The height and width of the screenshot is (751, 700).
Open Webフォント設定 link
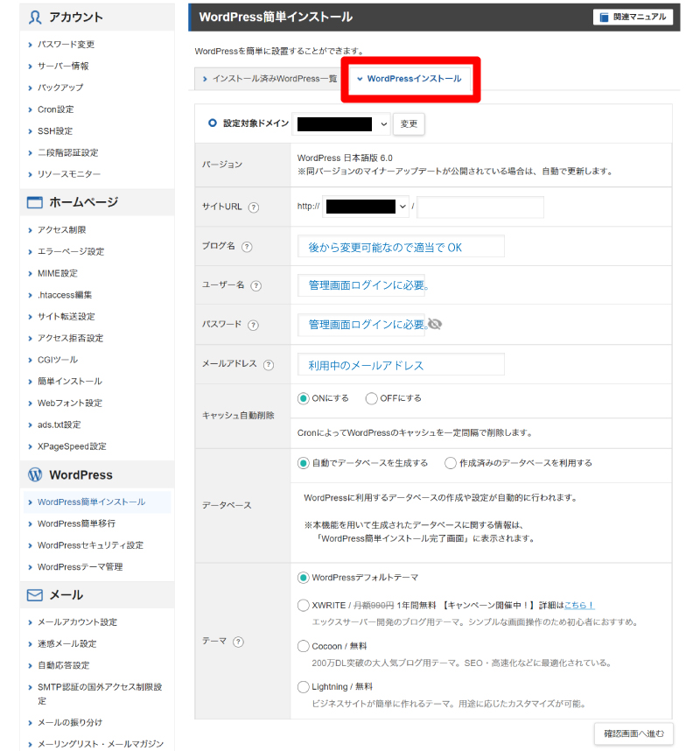pos(70,403)
